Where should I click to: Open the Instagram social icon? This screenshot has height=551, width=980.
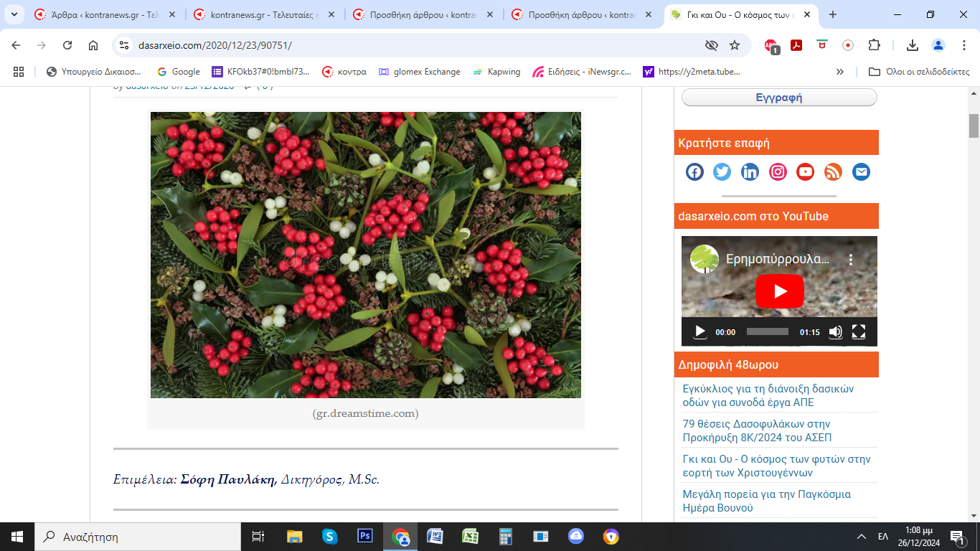(x=778, y=172)
